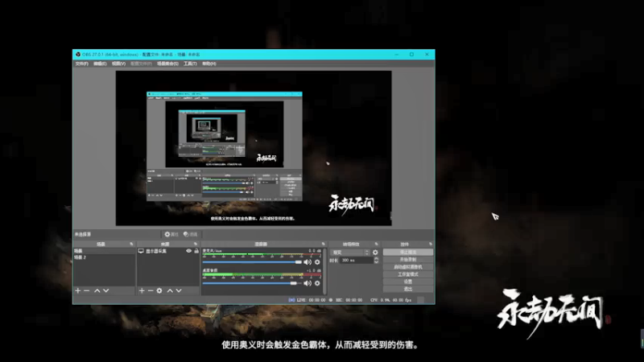Click the 开始录制 start recording button

tap(408, 259)
